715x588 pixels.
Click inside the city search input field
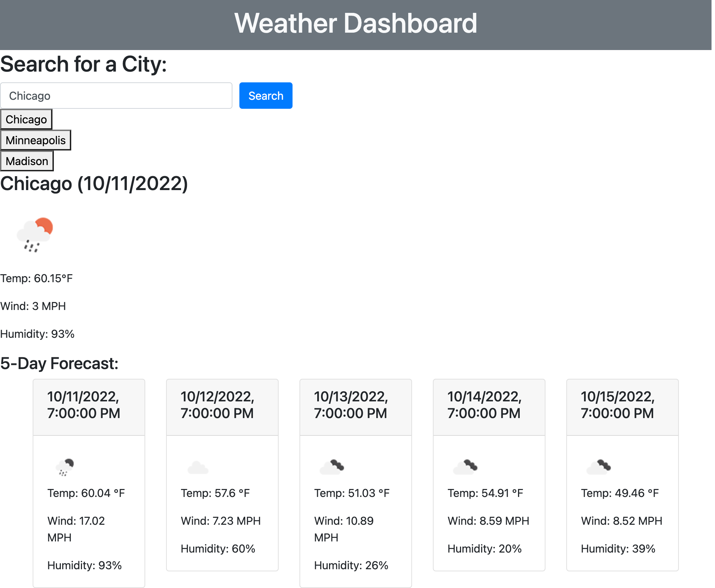(x=116, y=96)
